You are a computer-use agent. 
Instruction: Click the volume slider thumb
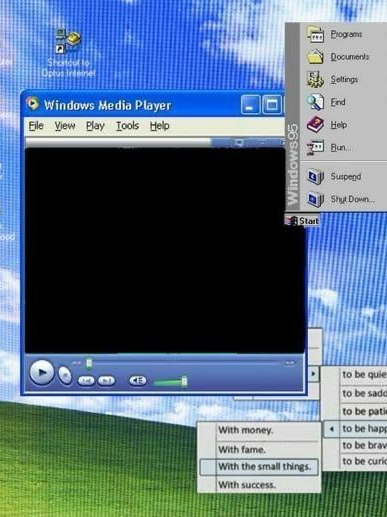click(184, 381)
